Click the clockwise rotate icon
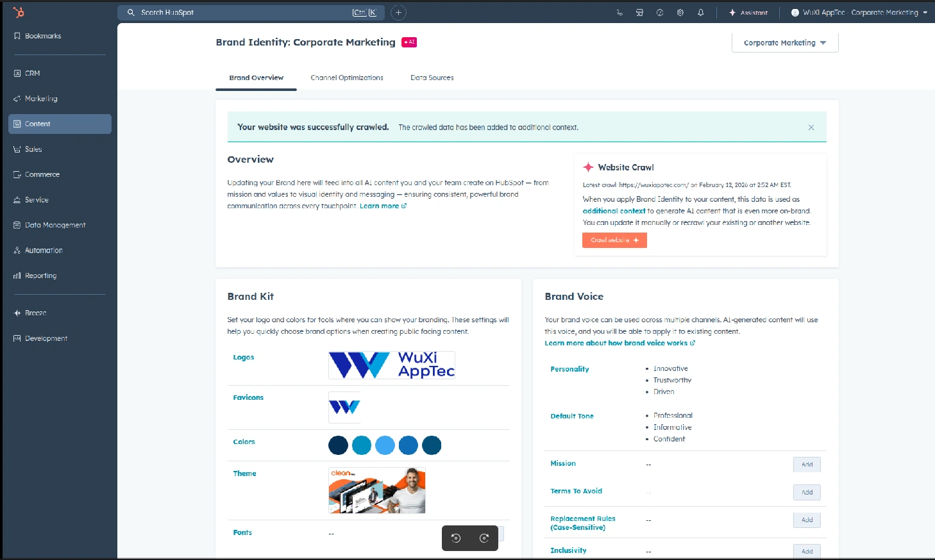This screenshot has height=560, width=935. click(x=484, y=538)
